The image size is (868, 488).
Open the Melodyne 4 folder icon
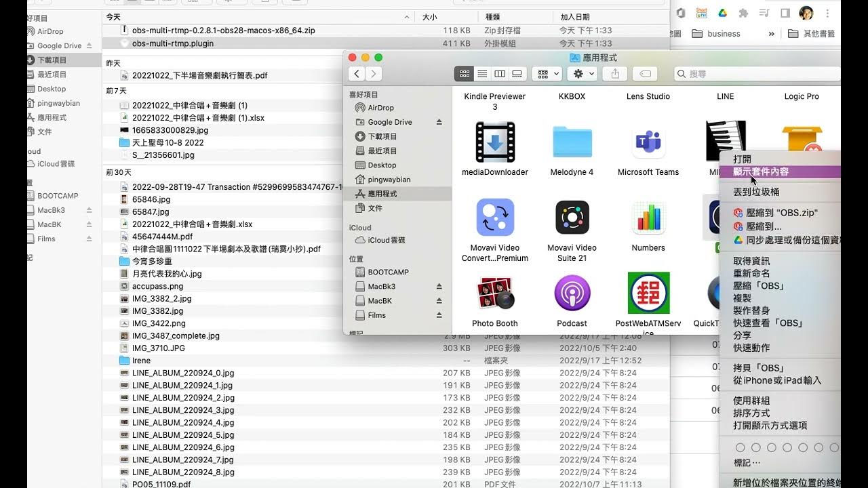[x=572, y=142]
